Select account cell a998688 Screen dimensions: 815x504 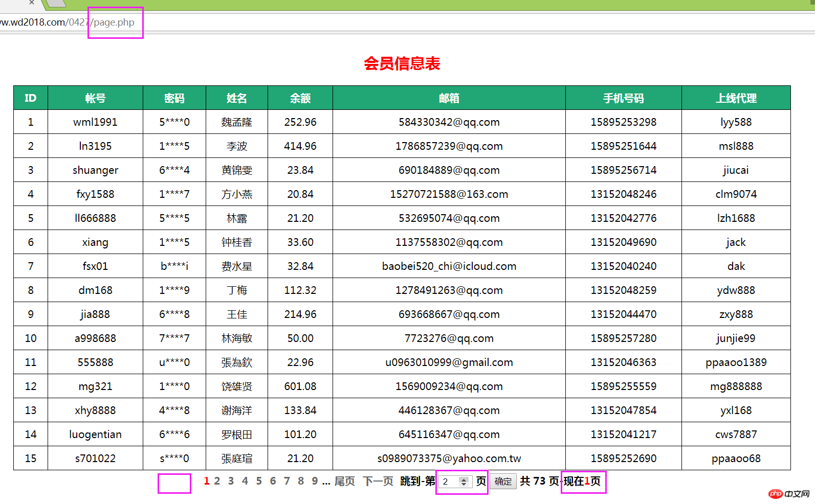95,338
